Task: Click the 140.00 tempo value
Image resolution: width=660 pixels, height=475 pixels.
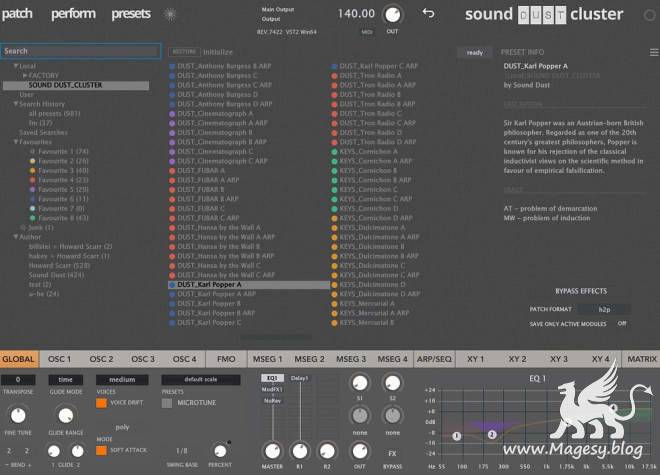Action: (x=356, y=13)
